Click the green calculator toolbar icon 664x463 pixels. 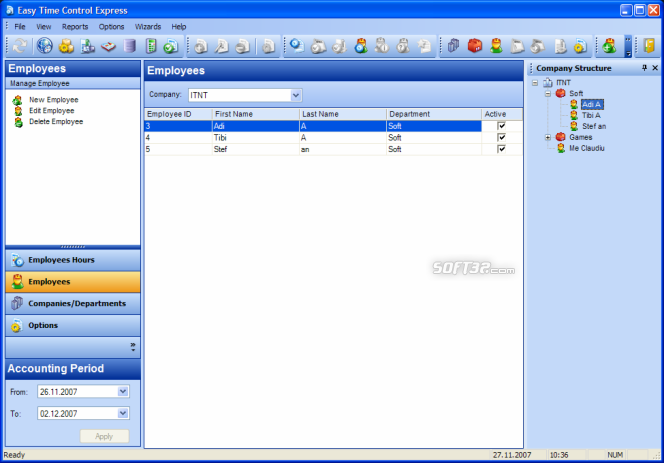[151, 46]
